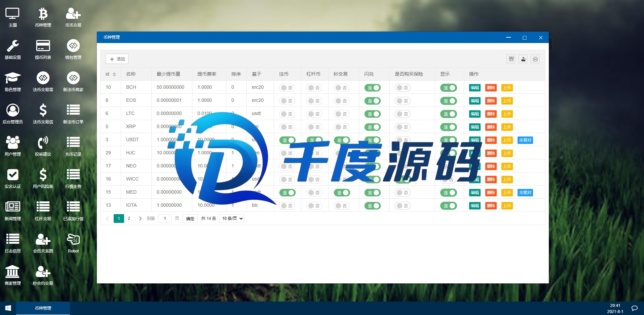Viewport: 644px width, 315px height.
Task: Click 删除 button for EOS row
Action: coord(491,101)
